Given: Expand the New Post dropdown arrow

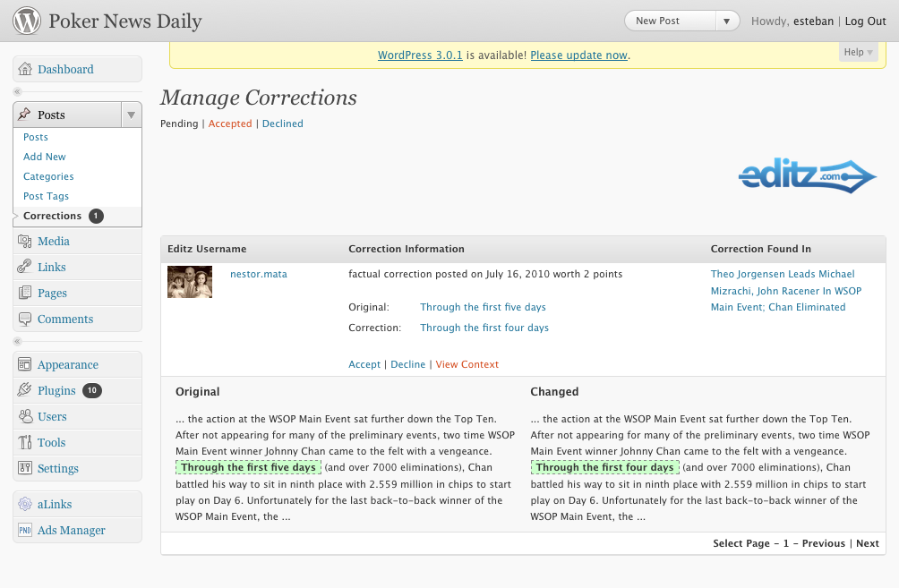Looking at the screenshot, I should (x=726, y=21).
